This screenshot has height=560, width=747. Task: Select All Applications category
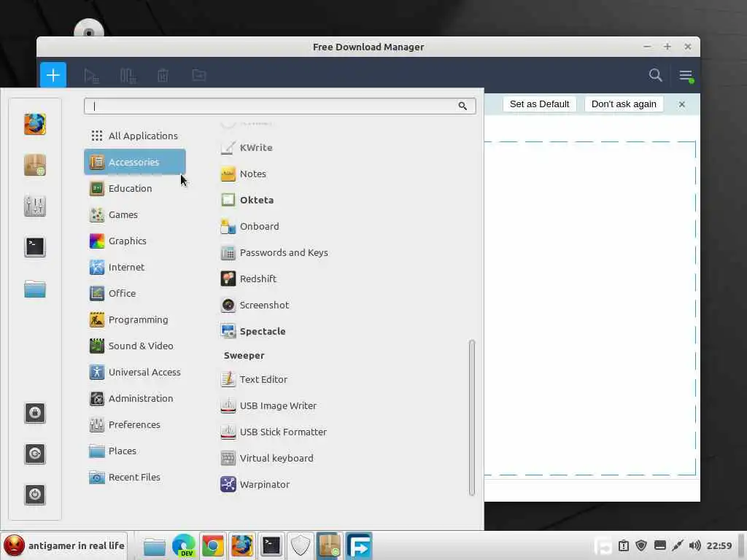(x=135, y=136)
